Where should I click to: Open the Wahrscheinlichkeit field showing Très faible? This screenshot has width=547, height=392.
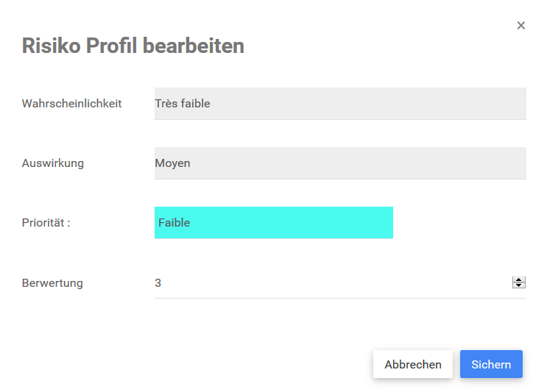pos(340,104)
